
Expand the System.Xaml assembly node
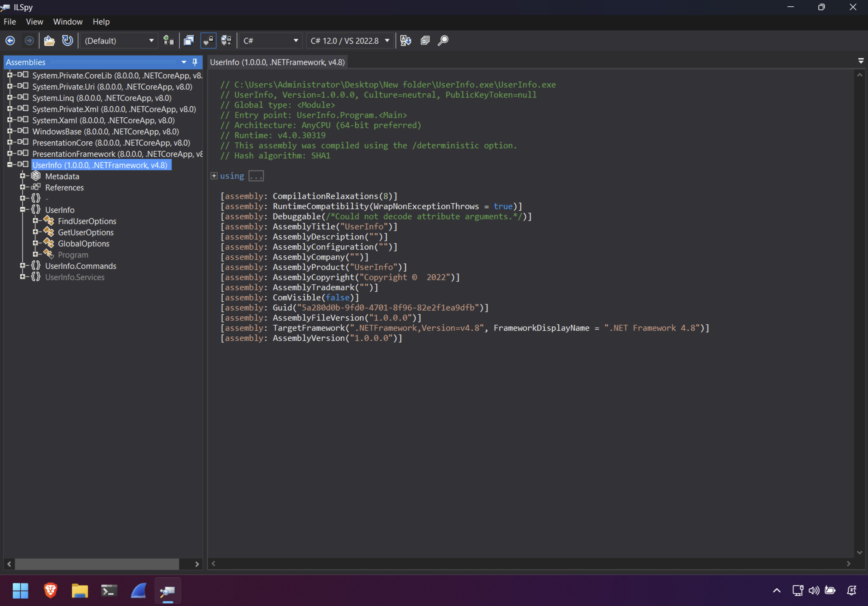(9, 120)
